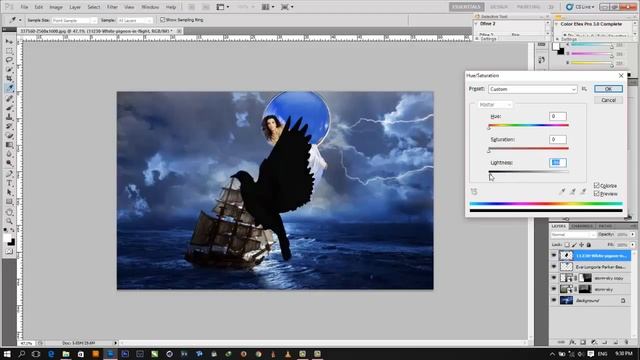
Task: Click the Lock transparent pixels icon
Action: [x=567, y=245]
